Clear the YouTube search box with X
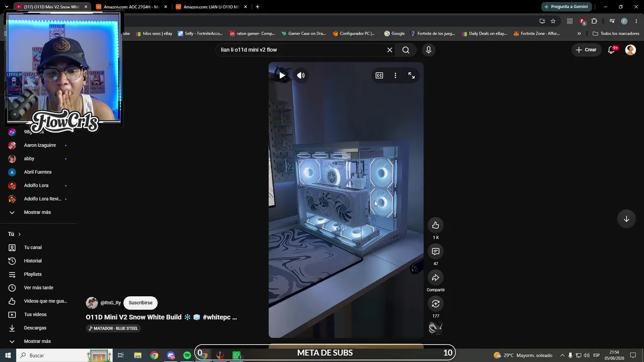The width and height of the screenshot is (644, 362). [389, 50]
